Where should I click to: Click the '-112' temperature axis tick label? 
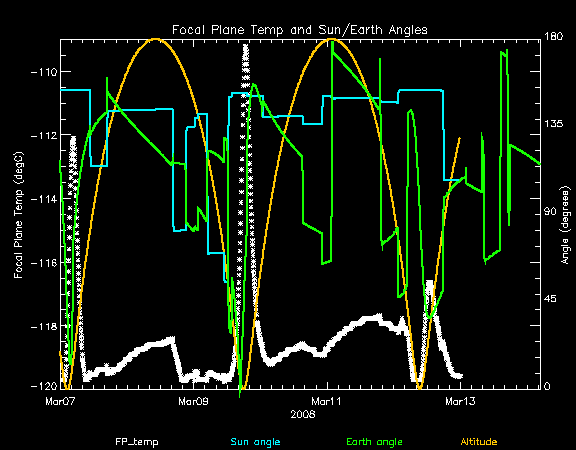[x=44, y=136]
